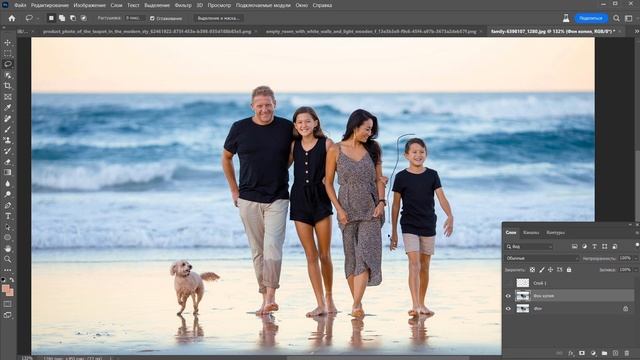
Task: Open the Выделение menu
Action: pyautogui.click(x=157, y=5)
